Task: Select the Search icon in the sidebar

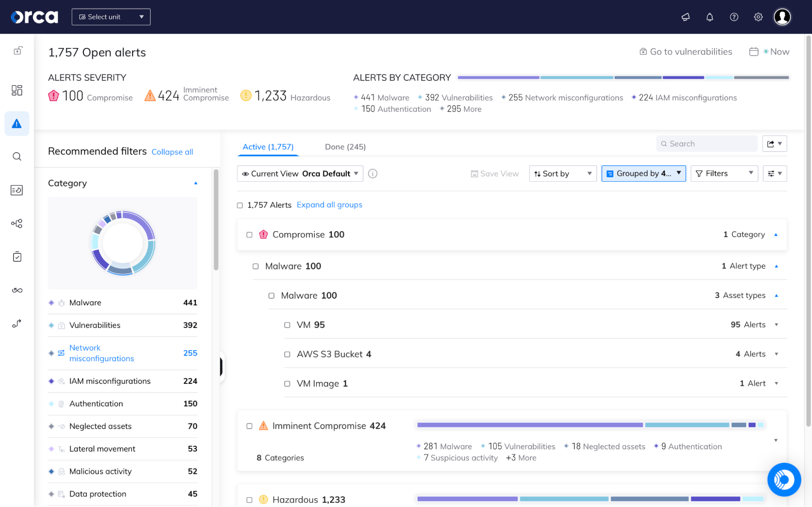Action: [x=17, y=156]
